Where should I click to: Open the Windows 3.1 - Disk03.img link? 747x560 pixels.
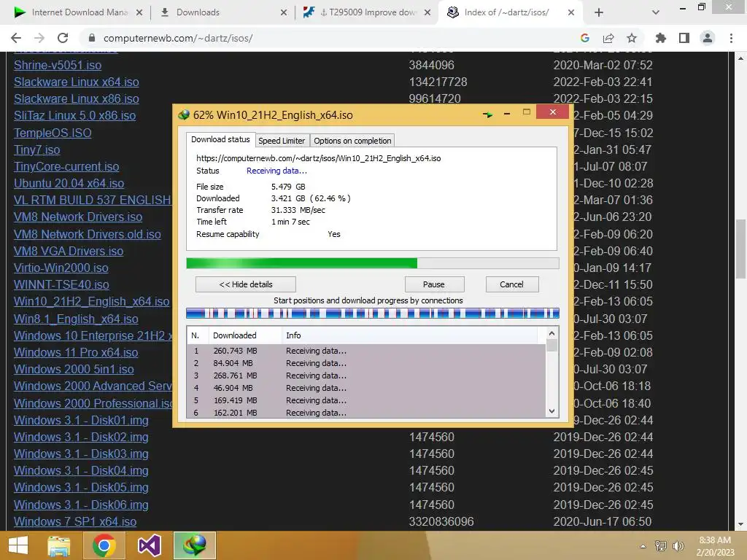(x=81, y=454)
